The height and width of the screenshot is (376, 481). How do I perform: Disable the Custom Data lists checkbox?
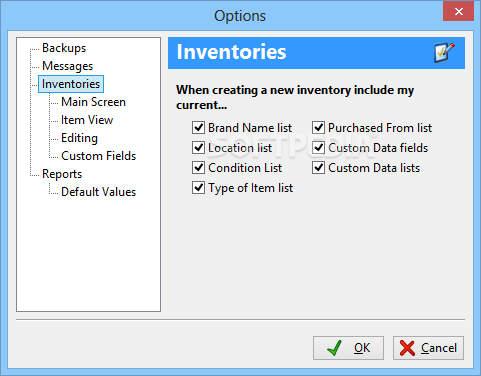pos(318,168)
